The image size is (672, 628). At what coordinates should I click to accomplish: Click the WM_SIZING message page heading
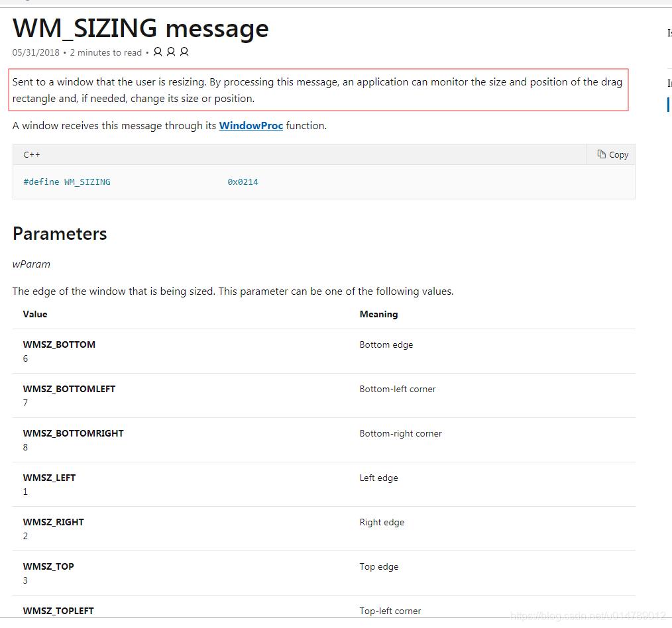(140, 28)
